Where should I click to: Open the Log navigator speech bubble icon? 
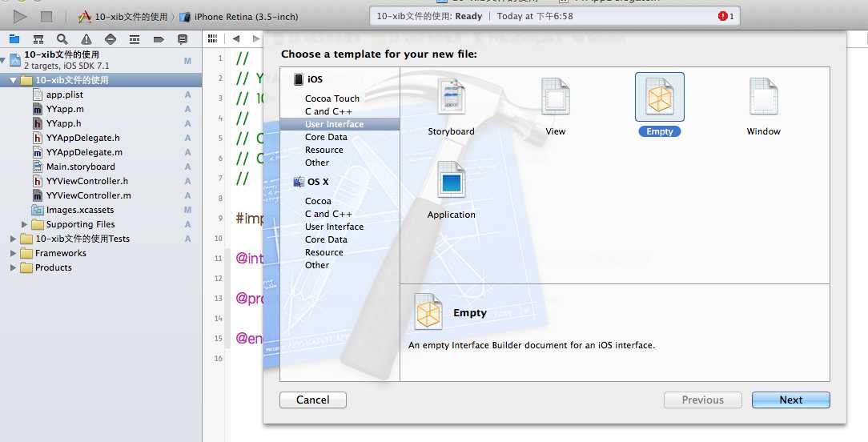(183, 38)
